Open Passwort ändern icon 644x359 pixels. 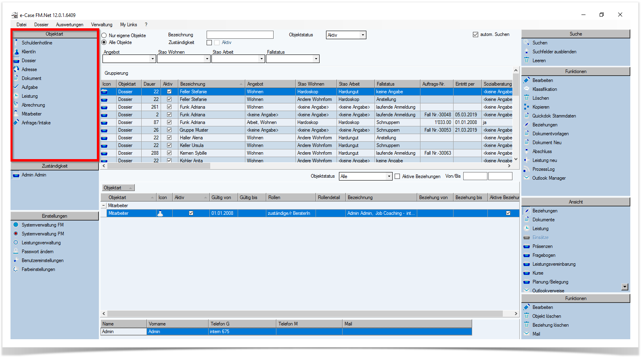point(16,252)
